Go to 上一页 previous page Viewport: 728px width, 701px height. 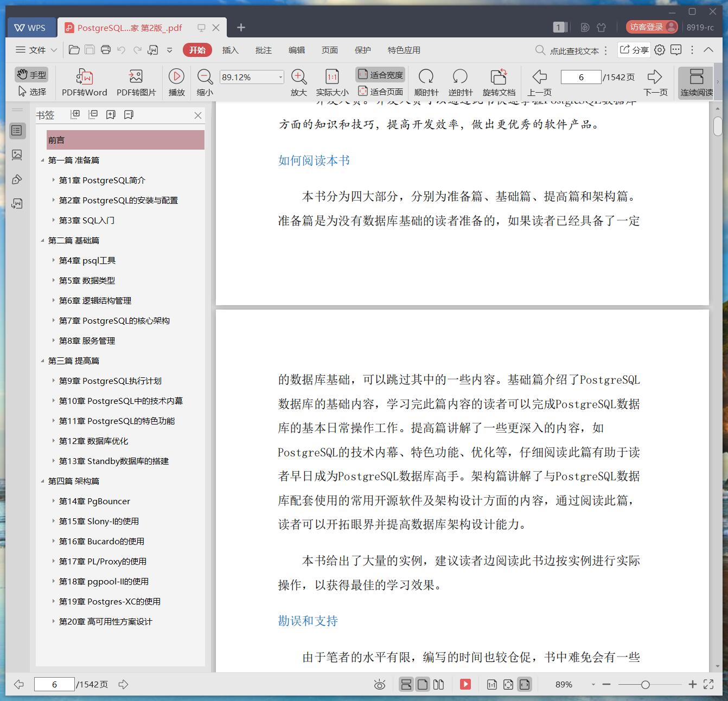(x=539, y=82)
